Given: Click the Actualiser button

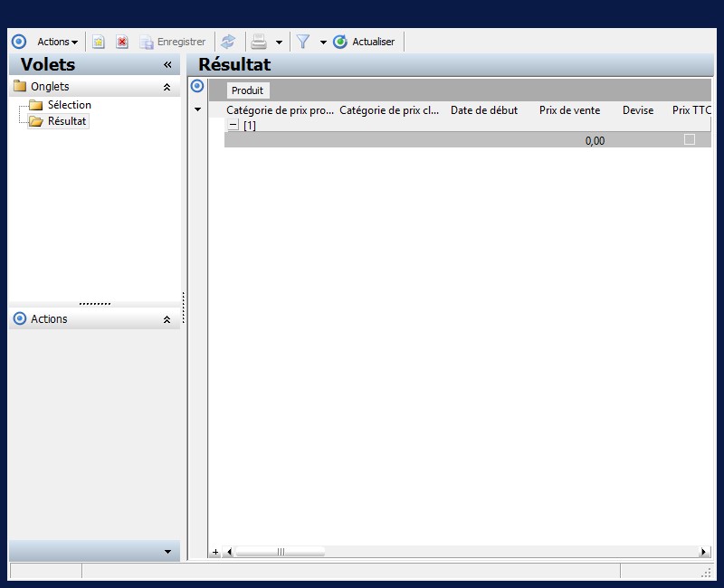Looking at the screenshot, I should tap(364, 42).
